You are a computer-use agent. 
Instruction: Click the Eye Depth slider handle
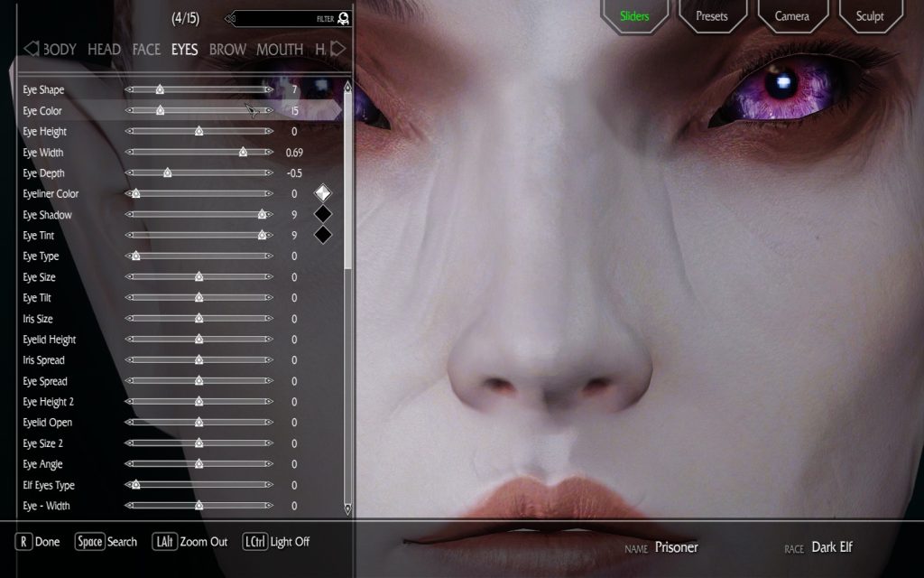(x=167, y=172)
